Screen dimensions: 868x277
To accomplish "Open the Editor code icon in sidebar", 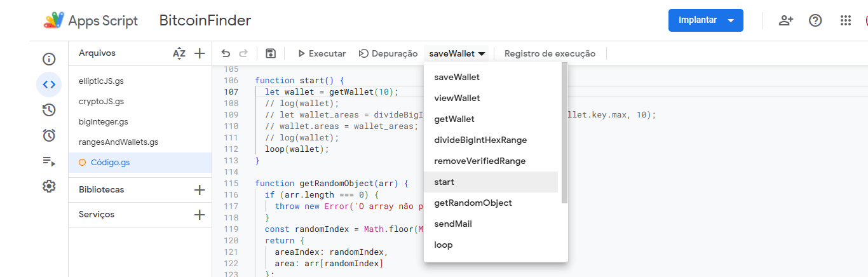I will pos(49,84).
